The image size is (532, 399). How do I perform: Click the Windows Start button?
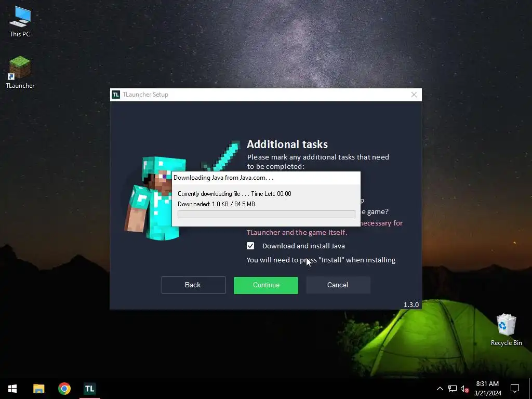[x=12, y=389]
